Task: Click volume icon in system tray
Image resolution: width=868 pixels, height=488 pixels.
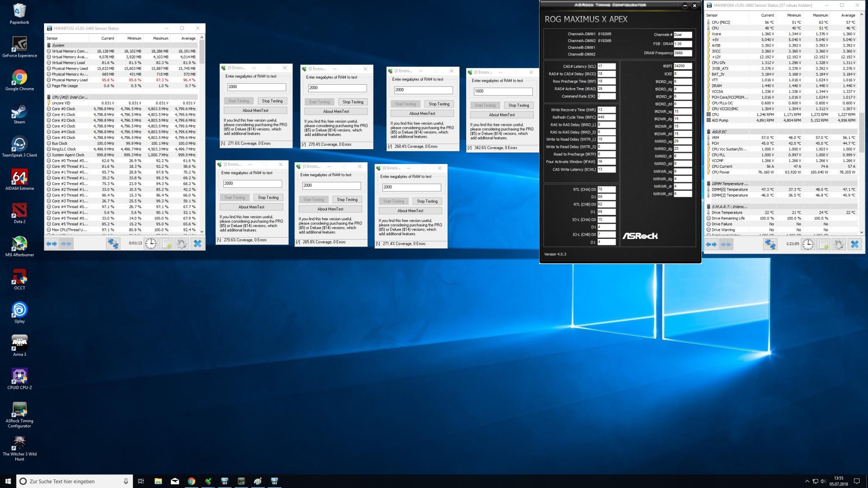Action: 823,481
